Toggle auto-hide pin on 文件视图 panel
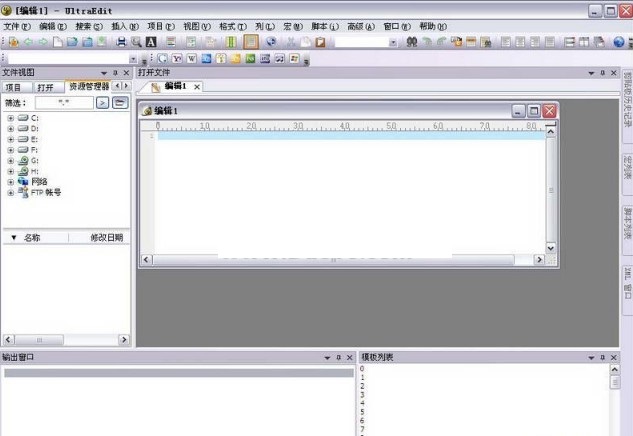This screenshot has width=633, height=436. click(115, 73)
